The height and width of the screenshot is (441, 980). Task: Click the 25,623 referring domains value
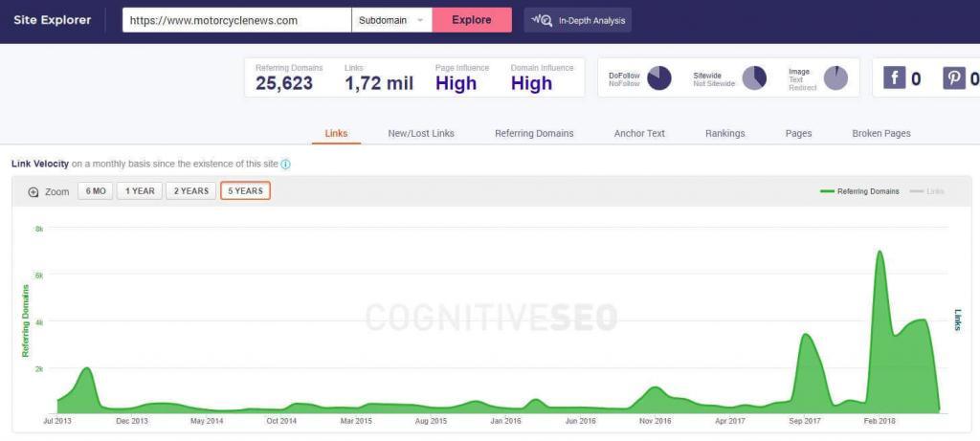[284, 83]
